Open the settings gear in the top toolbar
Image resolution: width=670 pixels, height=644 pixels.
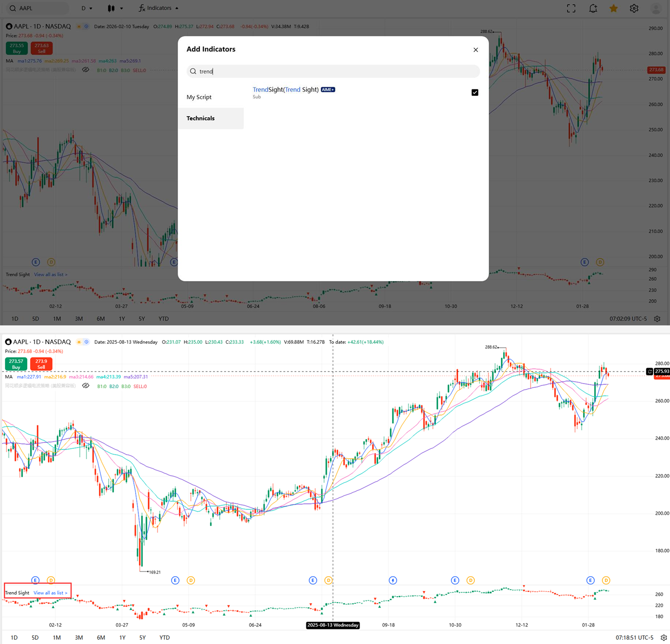click(x=634, y=8)
